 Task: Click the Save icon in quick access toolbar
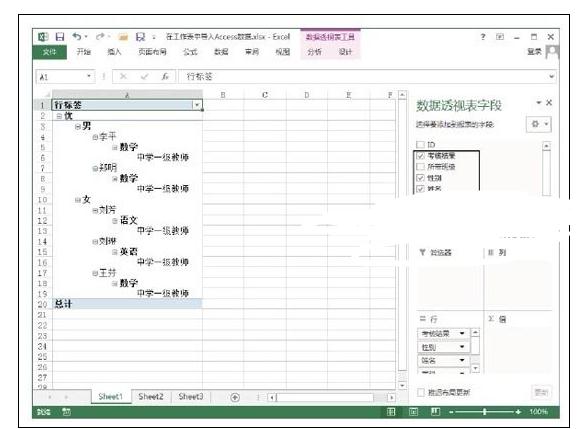(x=60, y=36)
